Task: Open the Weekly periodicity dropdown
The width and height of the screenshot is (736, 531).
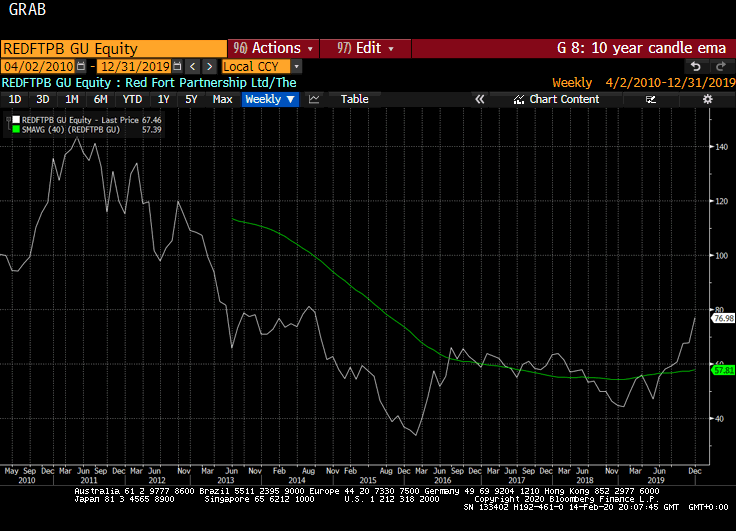Action: [x=270, y=99]
